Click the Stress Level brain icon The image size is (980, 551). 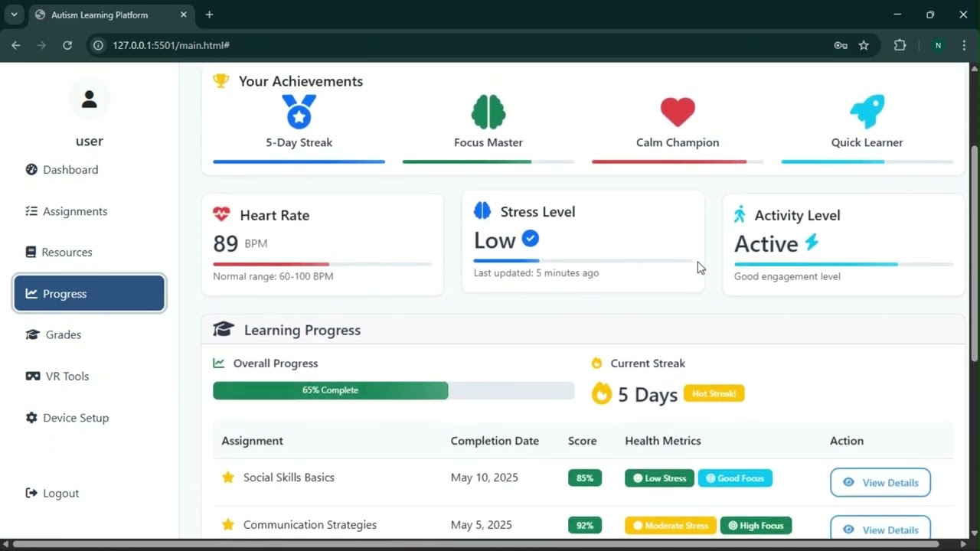coord(482,210)
